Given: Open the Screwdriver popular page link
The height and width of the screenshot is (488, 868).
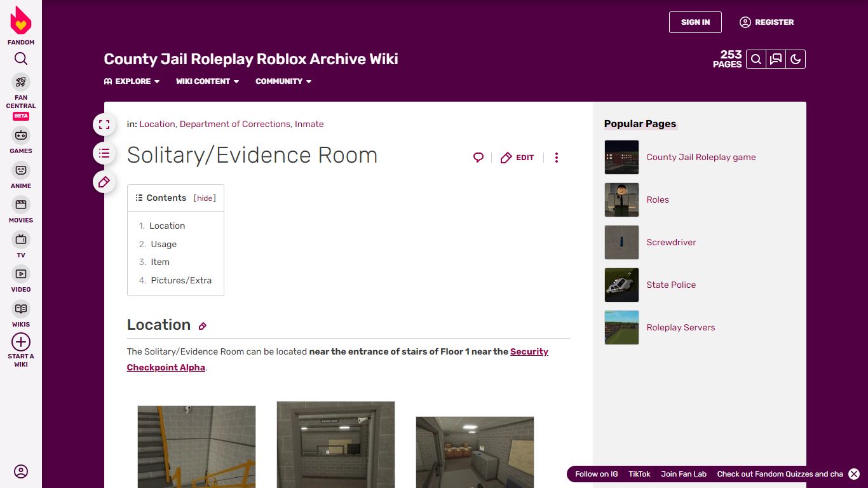Looking at the screenshot, I should [671, 242].
